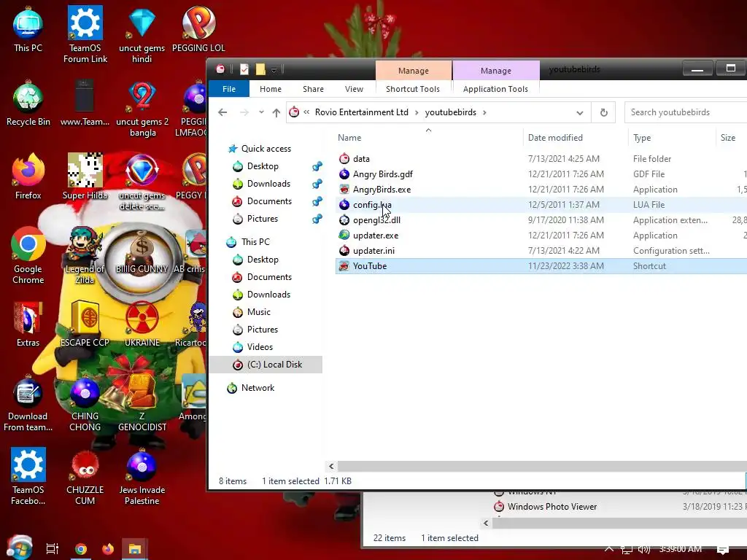747x560 pixels.
Task: Select the config.lua file
Action: pos(372,205)
